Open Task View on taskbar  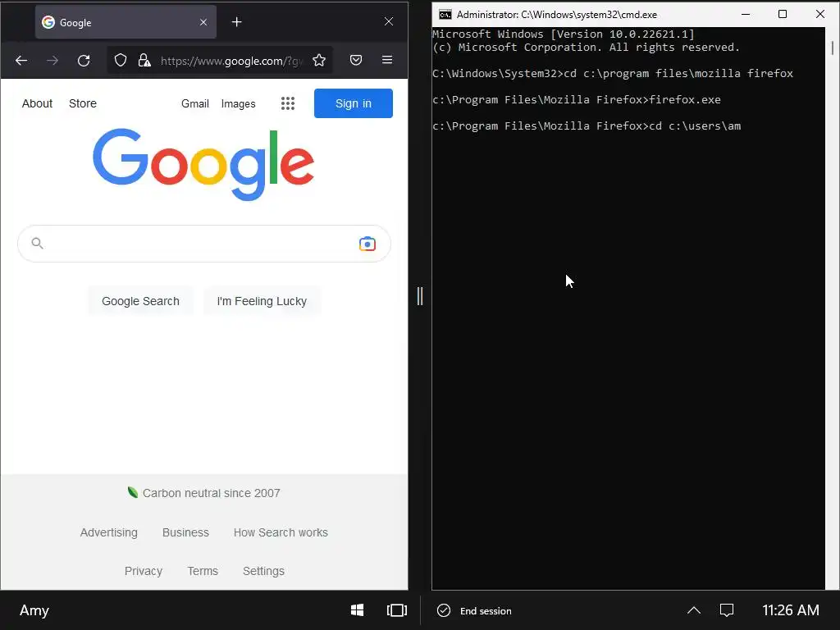pos(397,610)
